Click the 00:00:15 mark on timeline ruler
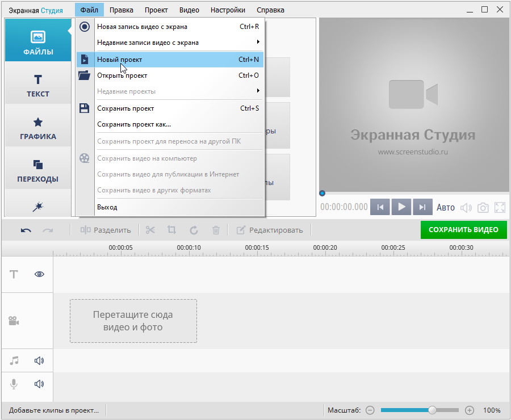 coord(257,247)
